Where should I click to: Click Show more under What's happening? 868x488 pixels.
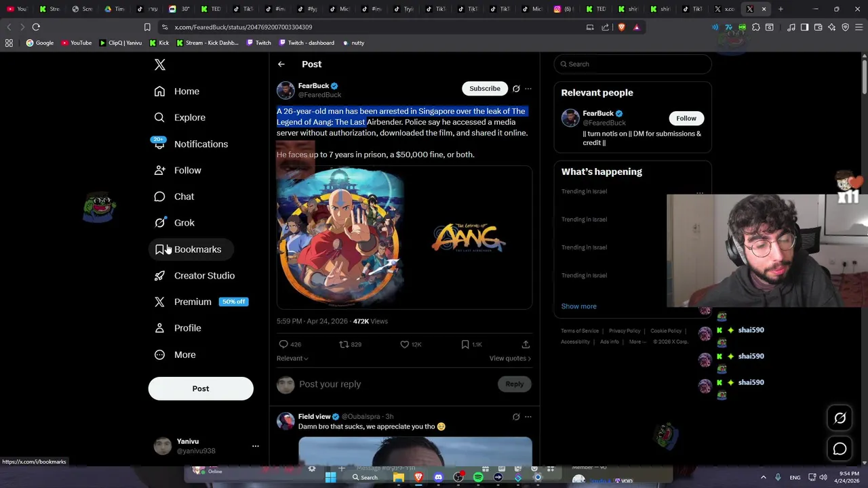pos(579,306)
